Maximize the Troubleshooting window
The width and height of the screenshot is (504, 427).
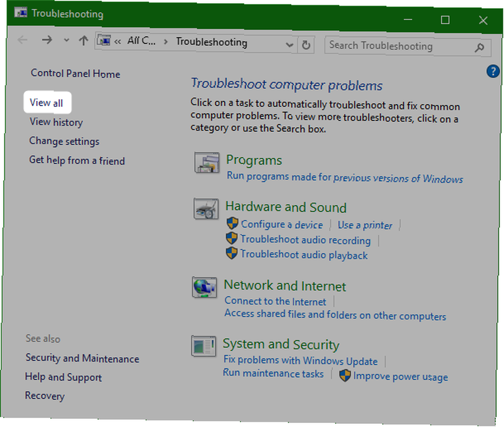(x=445, y=20)
